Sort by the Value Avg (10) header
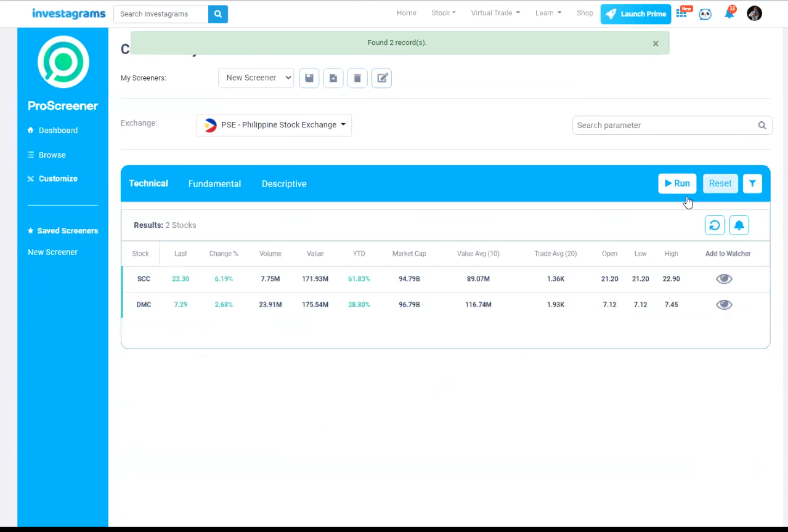Viewport: 788px width, 532px height. click(x=478, y=254)
